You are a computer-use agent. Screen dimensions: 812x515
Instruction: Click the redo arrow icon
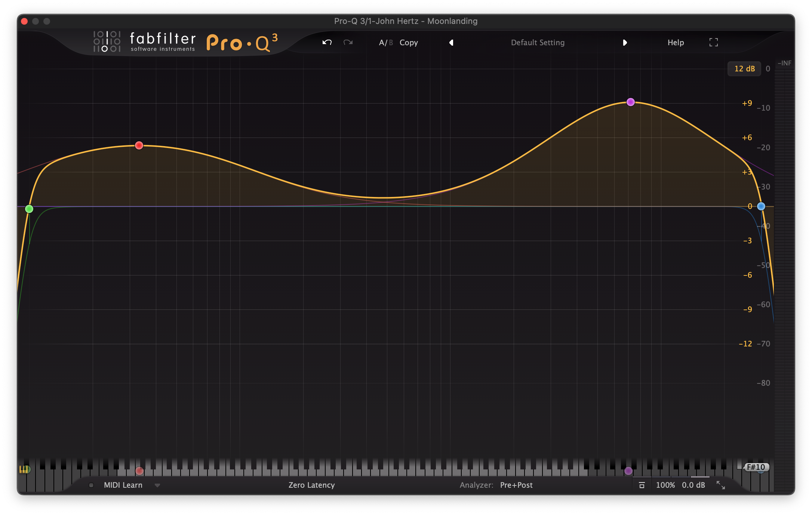coord(348,42)
